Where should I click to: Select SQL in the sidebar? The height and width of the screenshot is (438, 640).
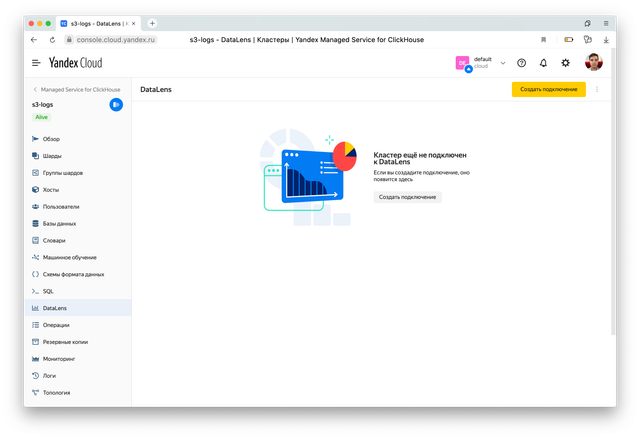pyautogui.click(x=48, y=291)
